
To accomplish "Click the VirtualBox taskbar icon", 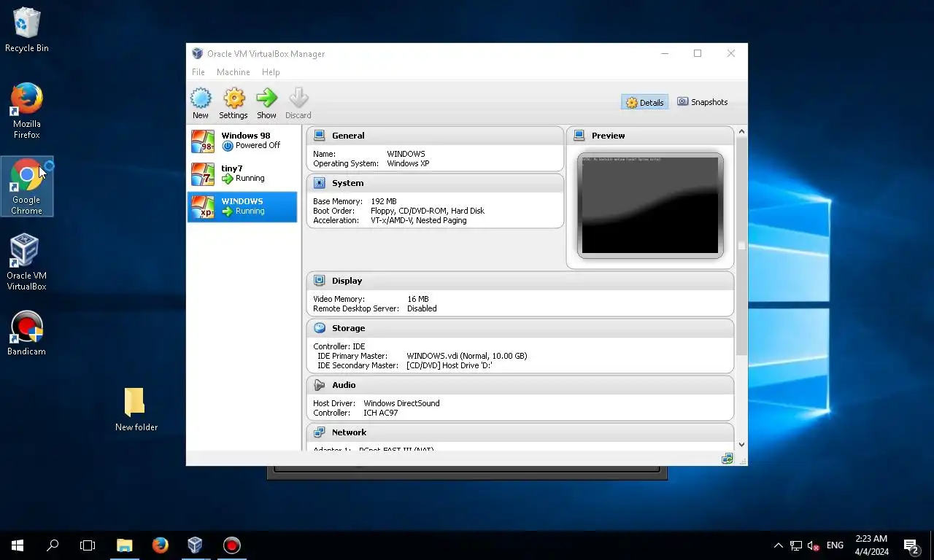I will point(195,545).
